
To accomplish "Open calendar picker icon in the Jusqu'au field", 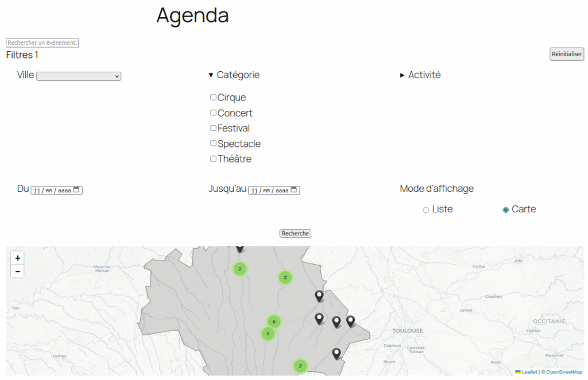I will click(x=293, y=190).
